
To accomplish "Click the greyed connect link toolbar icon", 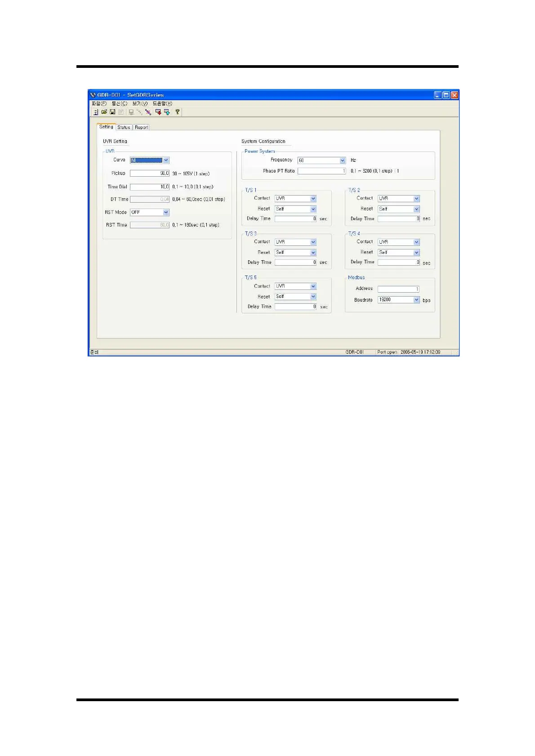I will coord(139,112).
